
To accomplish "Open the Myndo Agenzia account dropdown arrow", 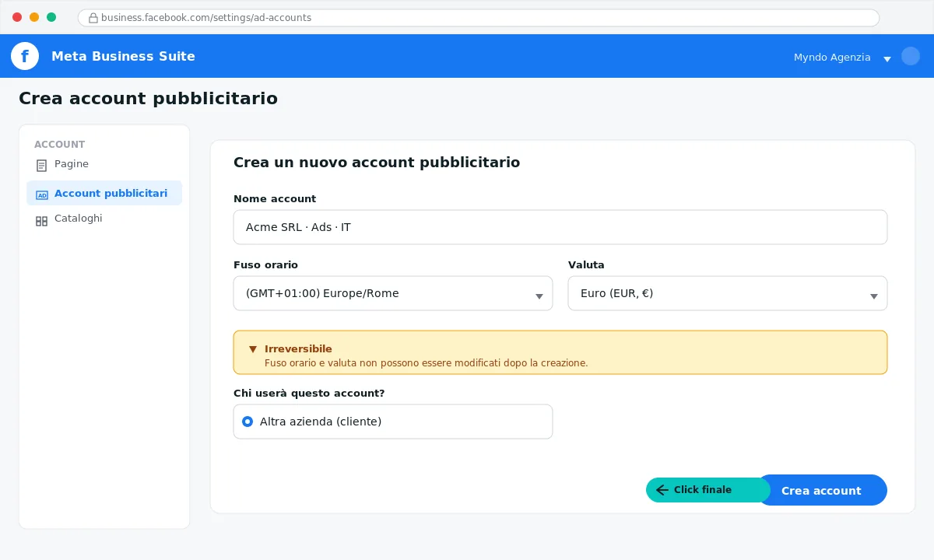I will [x=887, y=58].
